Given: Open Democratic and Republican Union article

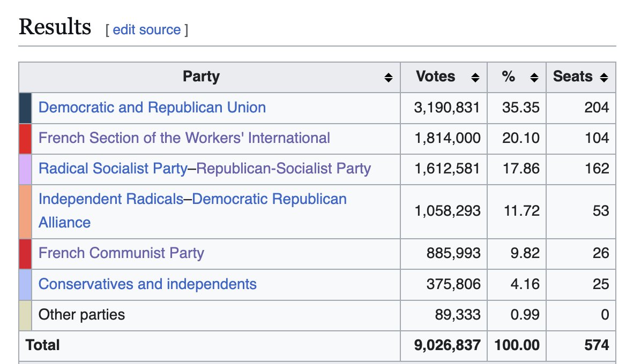Looking at the screenshot, I should tap(152, 108).
